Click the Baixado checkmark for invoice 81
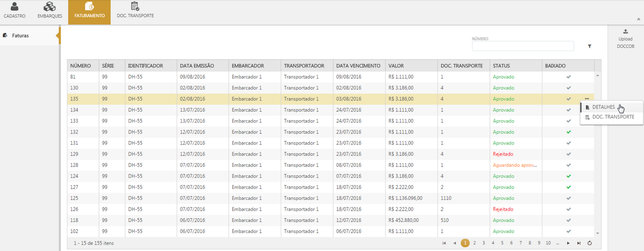 568,77
